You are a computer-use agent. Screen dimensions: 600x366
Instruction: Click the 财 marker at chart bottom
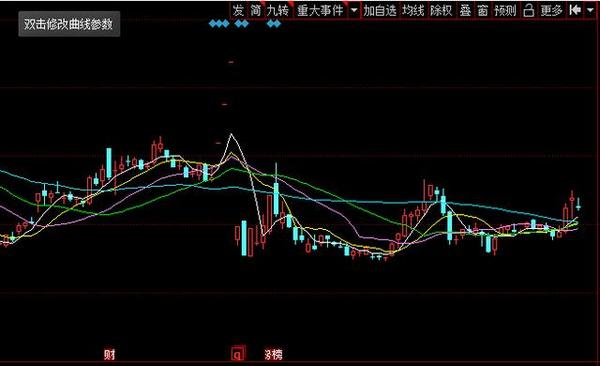tap(109, 355)
